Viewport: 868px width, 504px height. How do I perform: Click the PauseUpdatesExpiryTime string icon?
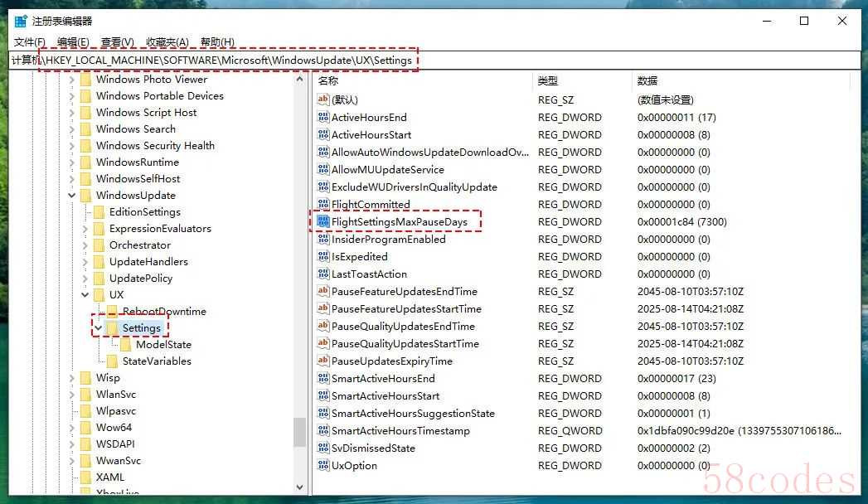(x=323, y=361)
